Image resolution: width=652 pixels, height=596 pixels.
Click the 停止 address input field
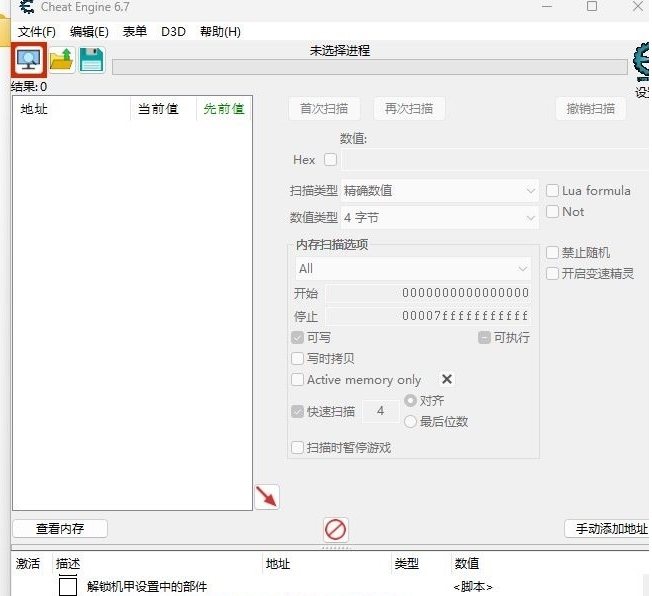click(x=428, y=316)
